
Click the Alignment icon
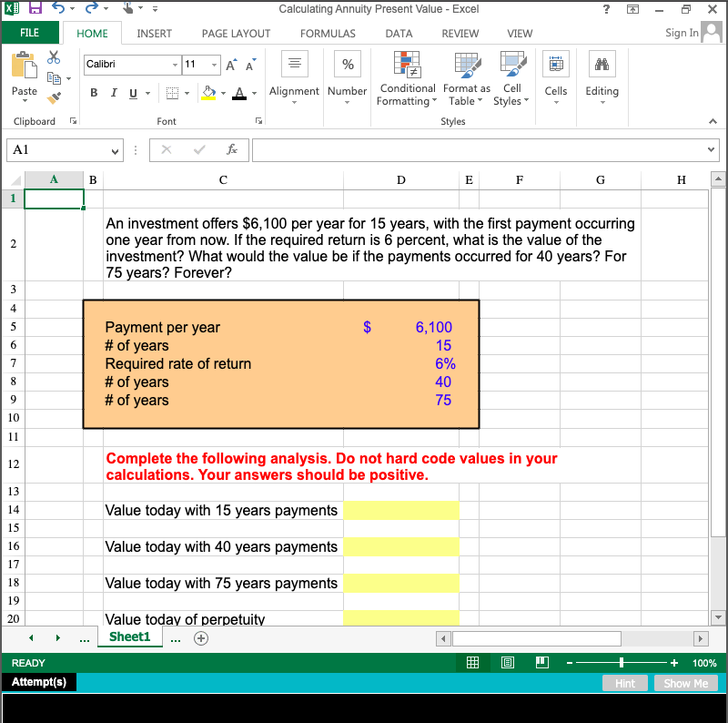coord(294,64)
